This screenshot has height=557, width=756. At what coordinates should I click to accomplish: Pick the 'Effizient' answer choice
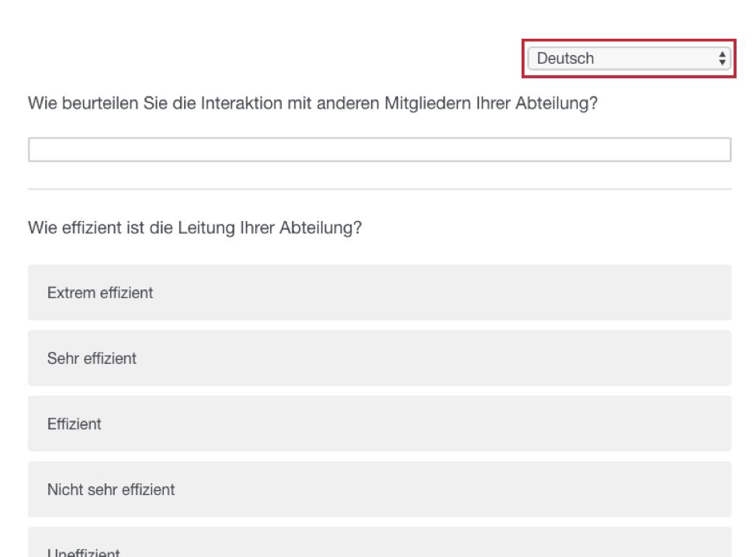(x=380, y=424)
